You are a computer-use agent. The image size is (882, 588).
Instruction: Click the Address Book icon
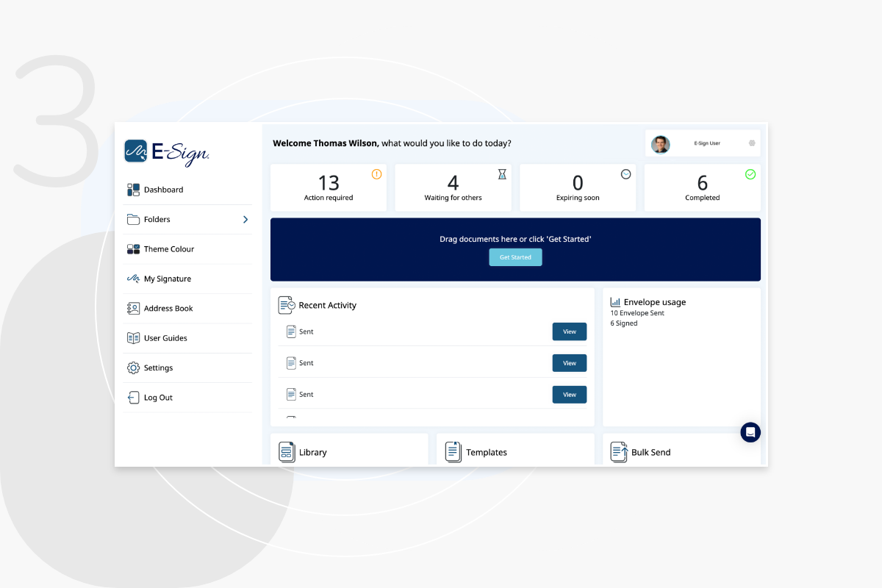[x=133, y=309]
